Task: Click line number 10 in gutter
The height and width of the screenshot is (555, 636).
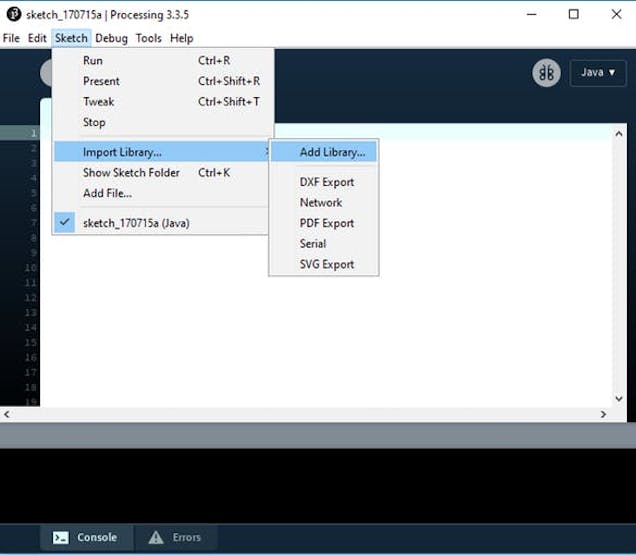Action: pyautogui.click(x=30, y=268)
